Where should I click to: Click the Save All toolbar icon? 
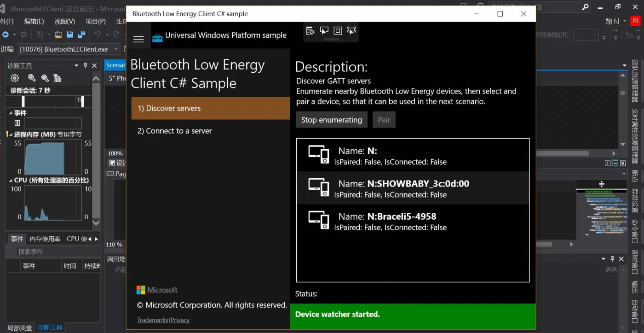click(x=81, y=35)
